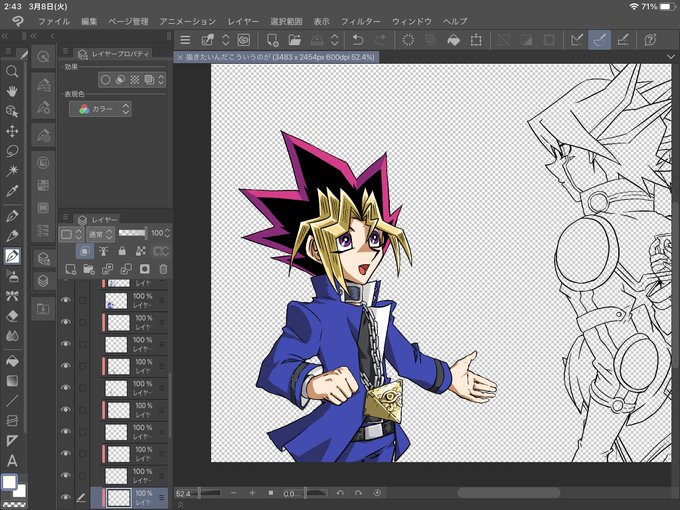Click the Fill bucket icon in command bar

click(453, 40)
